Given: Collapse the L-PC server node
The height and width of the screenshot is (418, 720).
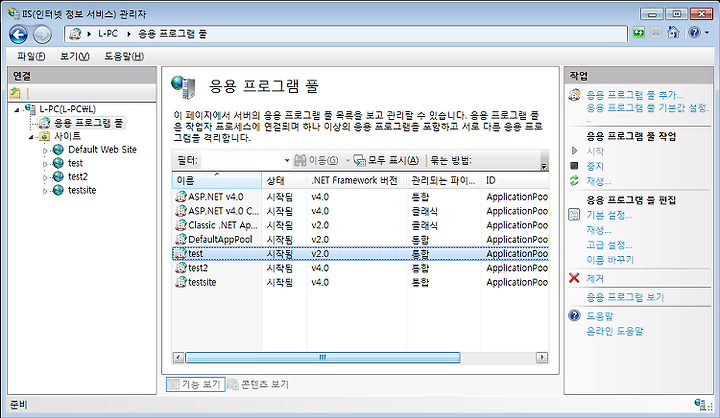Looking at the screenshot, I should 17,110.
